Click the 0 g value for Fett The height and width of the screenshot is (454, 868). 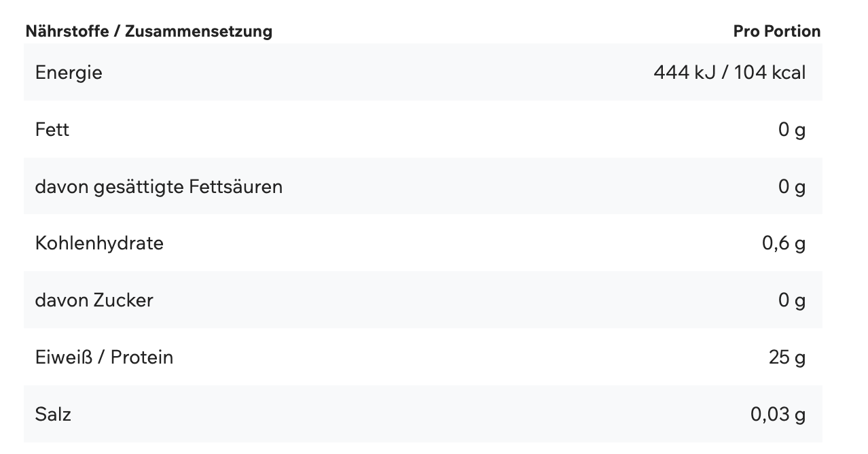792,130
